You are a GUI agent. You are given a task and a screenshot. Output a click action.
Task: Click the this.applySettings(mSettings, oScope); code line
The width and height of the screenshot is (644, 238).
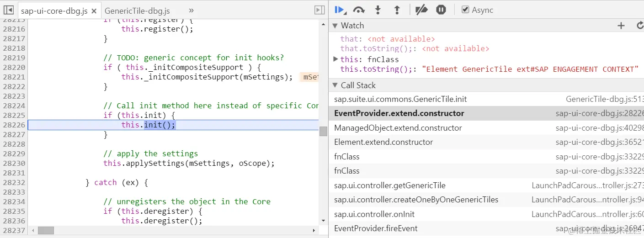click(189, 163)
